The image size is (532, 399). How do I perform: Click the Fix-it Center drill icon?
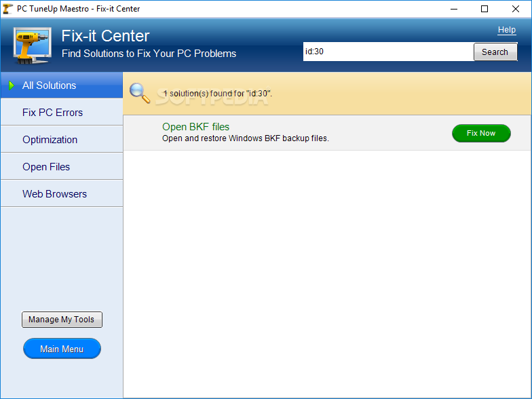click(33, 45)
